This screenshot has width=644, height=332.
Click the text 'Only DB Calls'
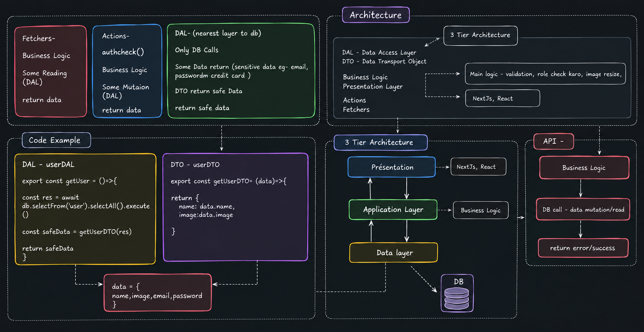point(196,50)
